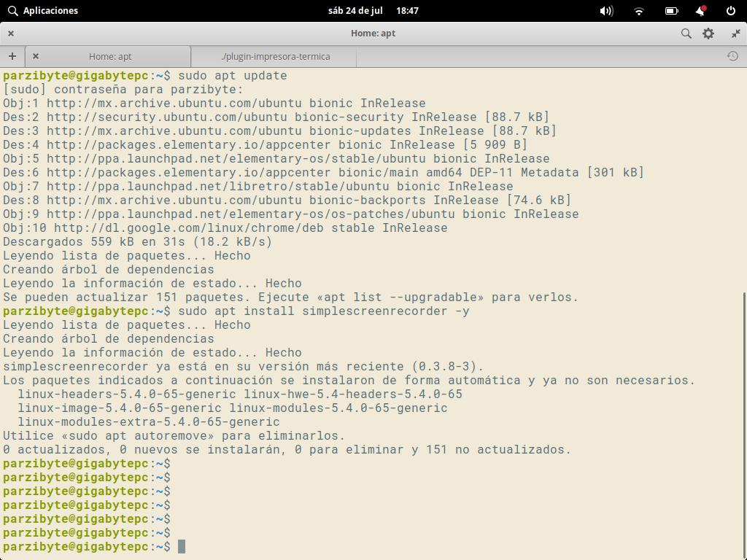This screenshot has width=747, height=560.
Task: Click the 'linux-modules-5.4.0-65-generic' package name
Action: 338,408
